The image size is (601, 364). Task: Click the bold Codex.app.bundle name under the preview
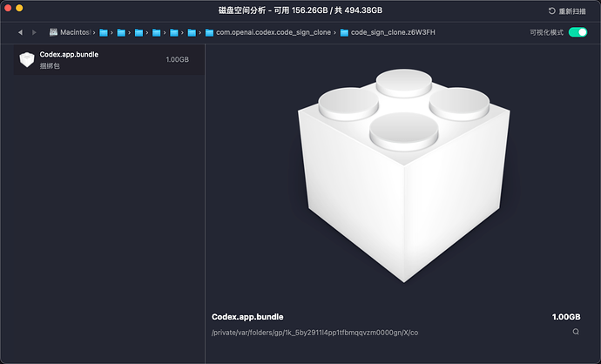247,317
